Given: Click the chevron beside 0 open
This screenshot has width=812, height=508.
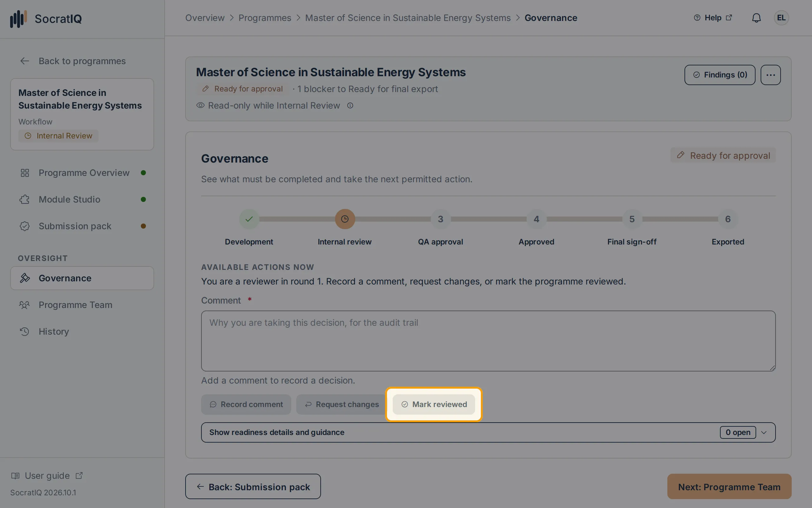Looking at the screenshot, I should click(x=764, y=432).
